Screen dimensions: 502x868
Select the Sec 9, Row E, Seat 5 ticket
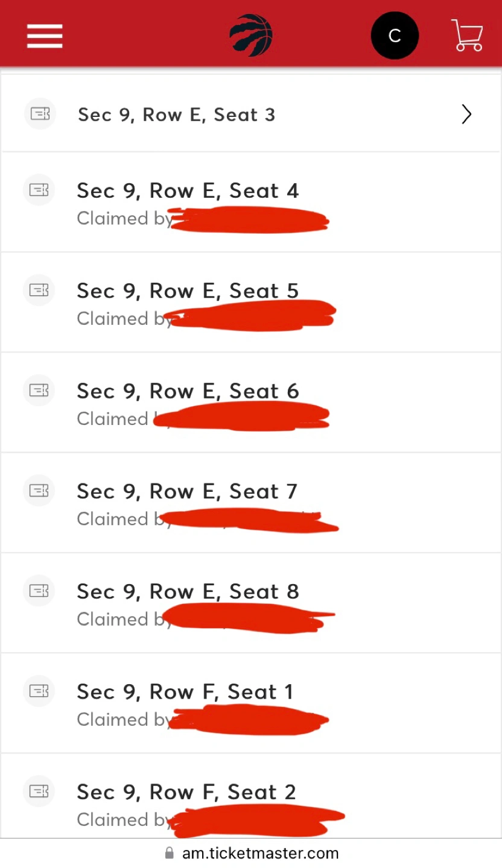pyautogui.click(x=188, y=291)
